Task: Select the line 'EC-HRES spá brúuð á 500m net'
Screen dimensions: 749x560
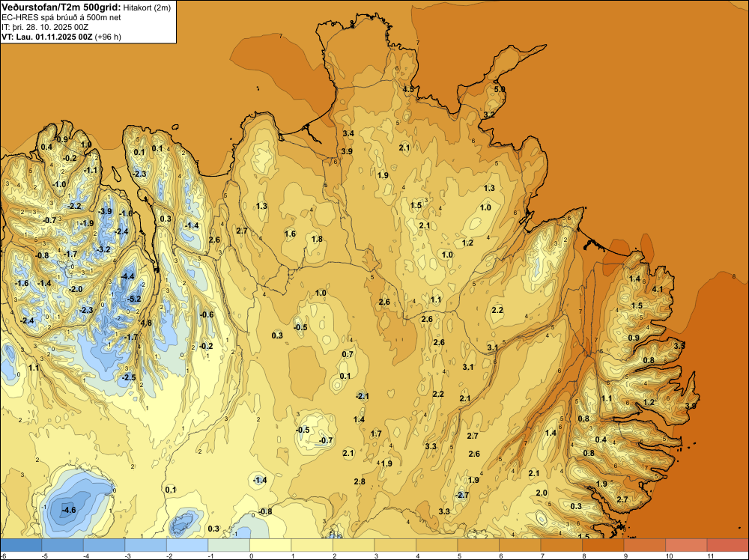Action: click(x=61, y=17)
